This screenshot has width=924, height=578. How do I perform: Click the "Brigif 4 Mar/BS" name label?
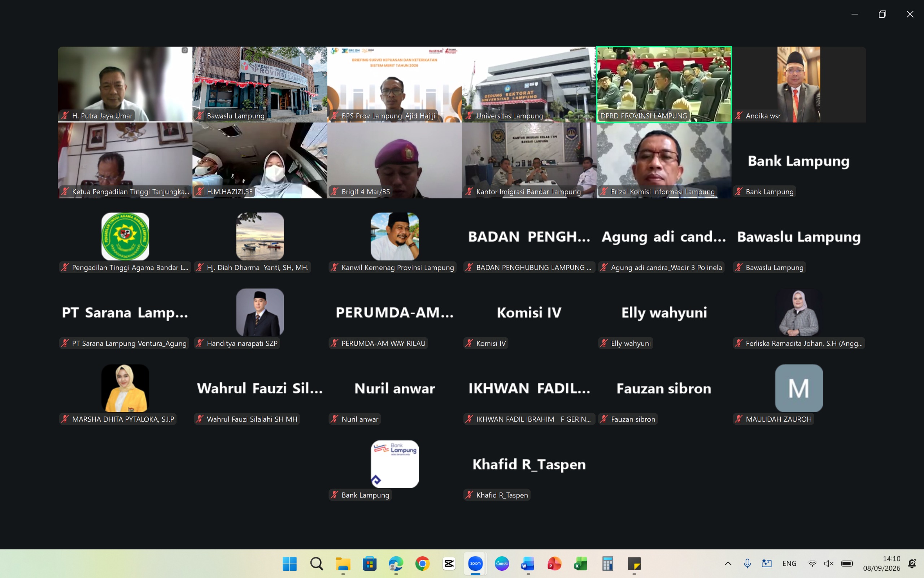pos(366,191)
